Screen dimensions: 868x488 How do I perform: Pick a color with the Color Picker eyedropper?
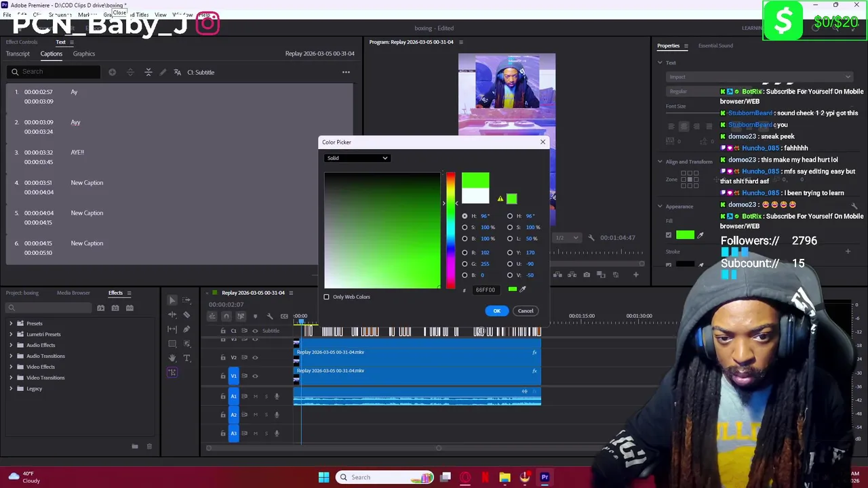tap(523, 289)
